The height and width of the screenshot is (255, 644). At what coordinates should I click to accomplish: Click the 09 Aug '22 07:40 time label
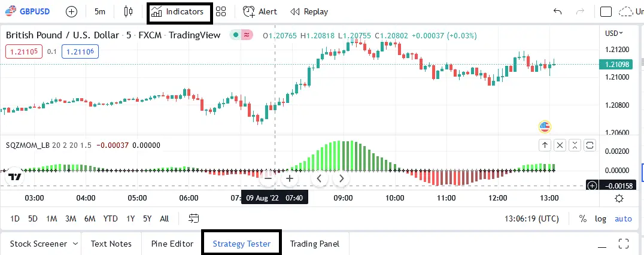[x=274, y=198]
